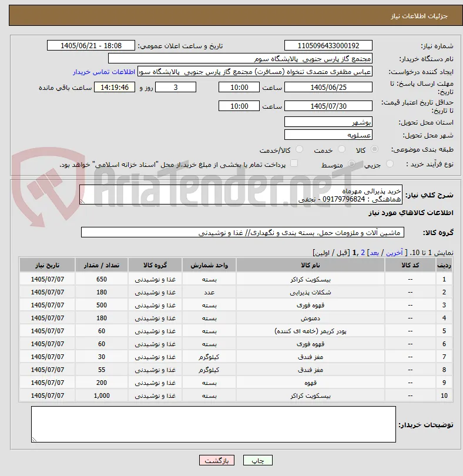Click the remaining days field showing 3

pos(176,87)
